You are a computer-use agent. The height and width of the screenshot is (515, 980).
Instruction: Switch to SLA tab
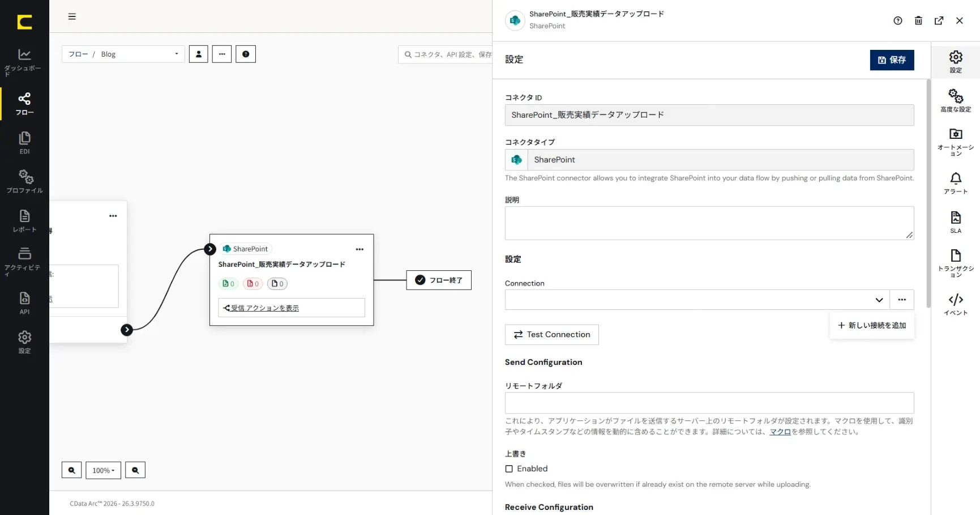coord(956,222)
